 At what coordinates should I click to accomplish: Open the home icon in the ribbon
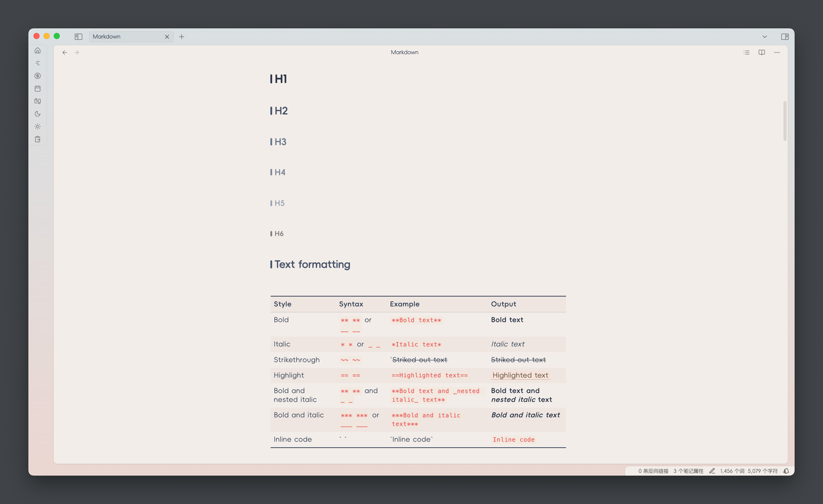pos(38,50)
